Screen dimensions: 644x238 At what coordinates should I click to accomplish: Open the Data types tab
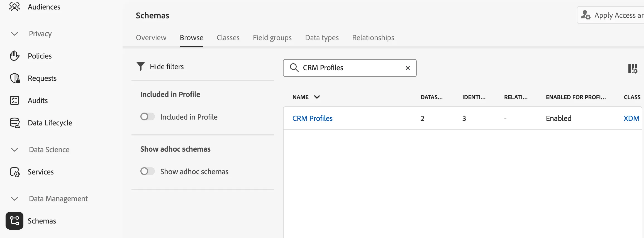[x=322, y=38]
